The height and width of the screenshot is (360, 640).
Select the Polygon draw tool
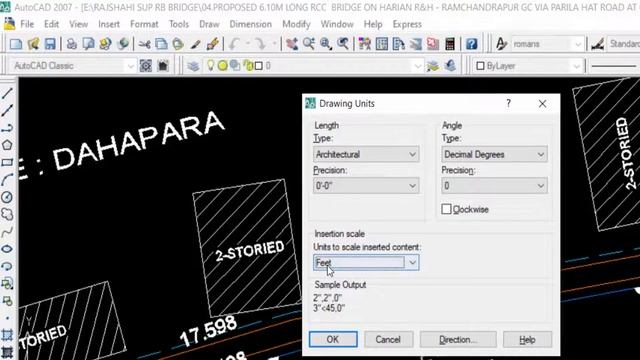coord(7,145)
